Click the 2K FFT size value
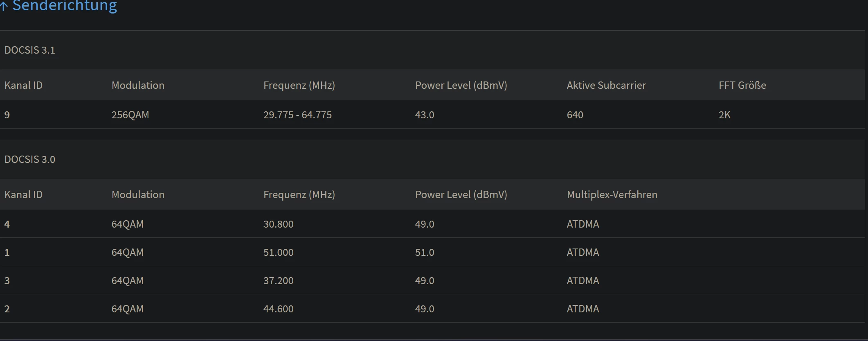 tap(724, 115)
